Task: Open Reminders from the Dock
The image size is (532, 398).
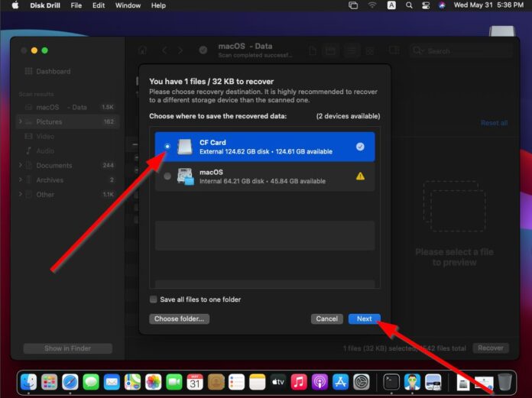Action: coord(236,382)
